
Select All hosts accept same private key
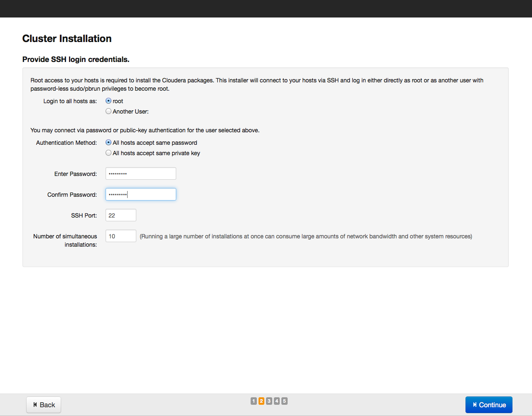pos(108,153)
